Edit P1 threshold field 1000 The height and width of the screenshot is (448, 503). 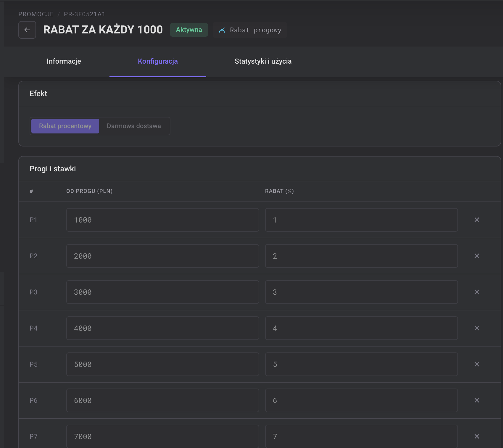[x=163, y=220]
